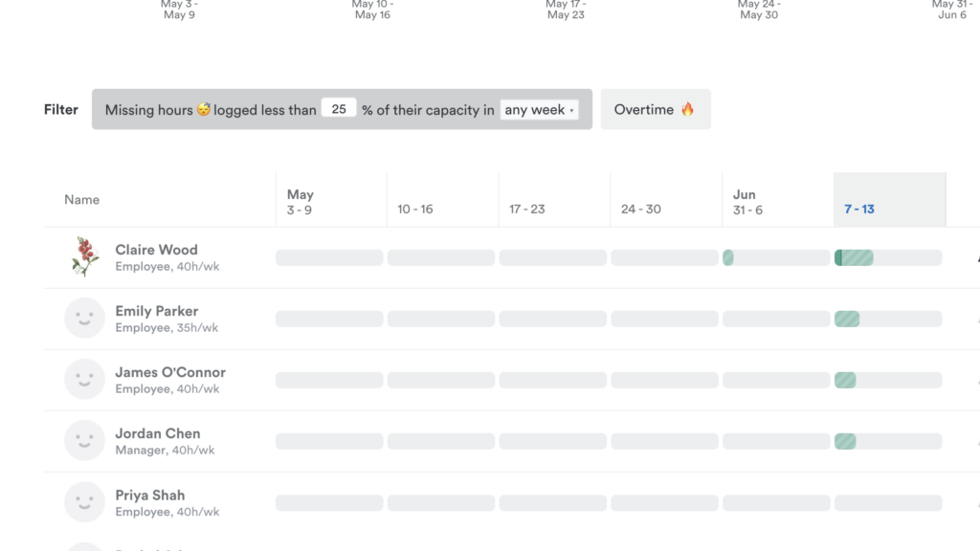This screenshot has width=980, height=551.
Task: Select the 24 - 30 column header
Action: (666, 200)
